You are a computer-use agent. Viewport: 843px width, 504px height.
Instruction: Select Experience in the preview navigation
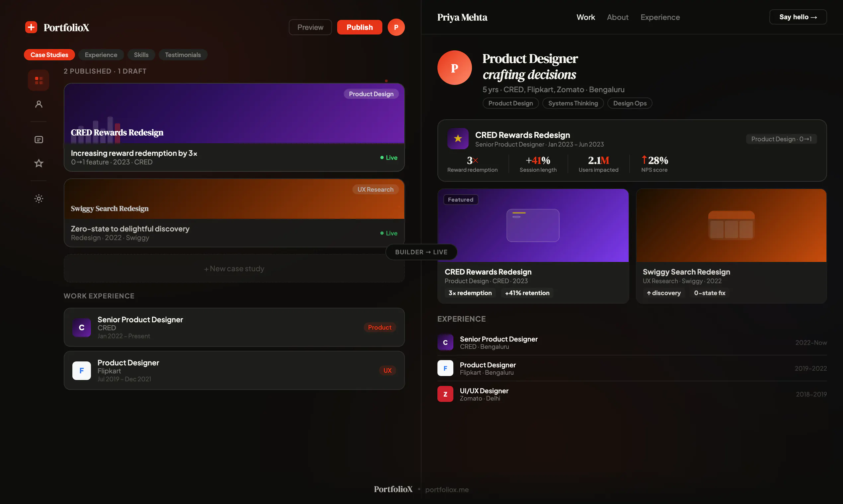pos(660,17)
